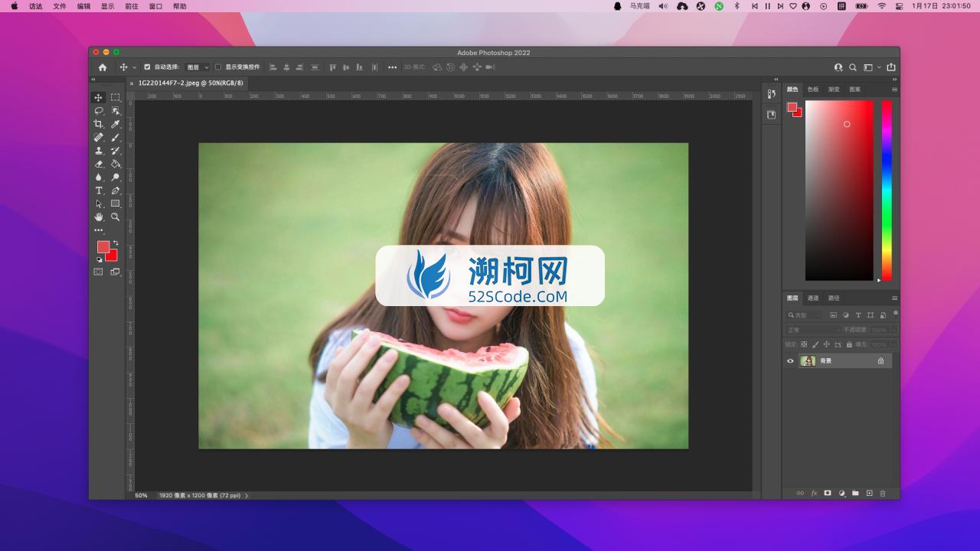980x551 pixels.
Task: Open the 类型 layer filter dropdown
Action: pyautogui.click(x=804, y=315)
